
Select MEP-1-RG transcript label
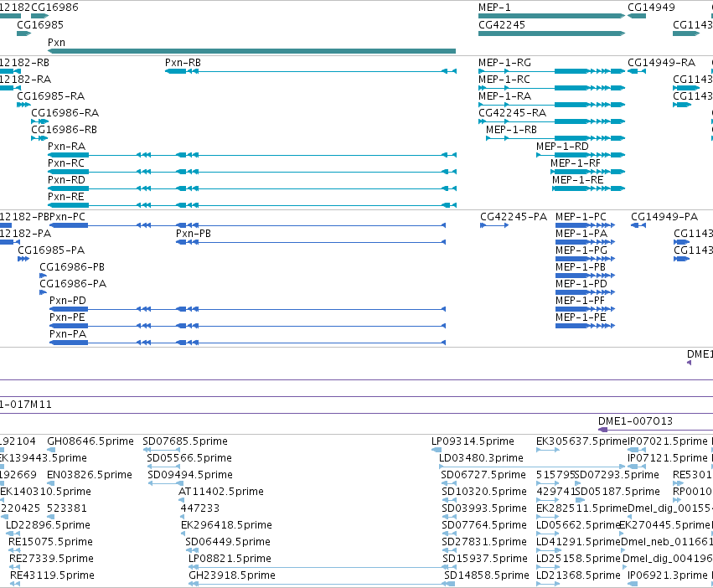(x=504, y=63)
